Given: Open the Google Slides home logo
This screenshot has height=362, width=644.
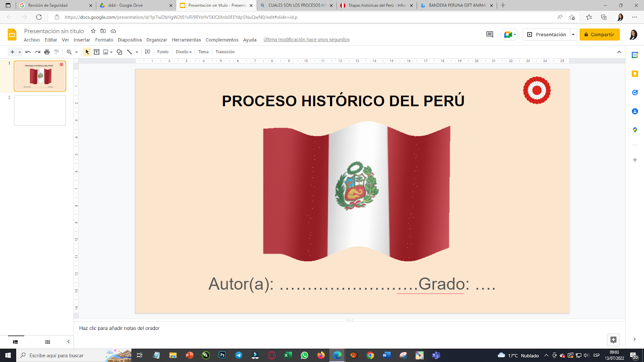Looking at the screenshot, I should pyautogui.click(x=12, y=35).
